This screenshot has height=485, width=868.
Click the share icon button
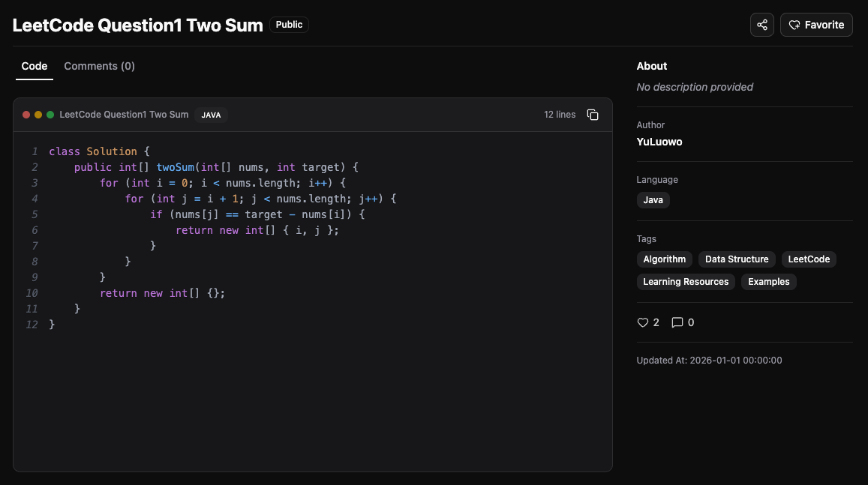[761, 25]
